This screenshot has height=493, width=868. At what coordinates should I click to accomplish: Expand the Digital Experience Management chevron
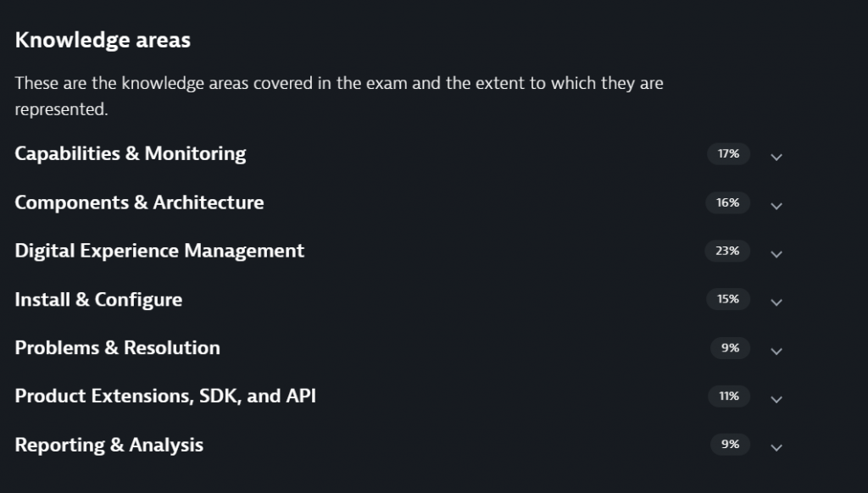click(776, 254)
